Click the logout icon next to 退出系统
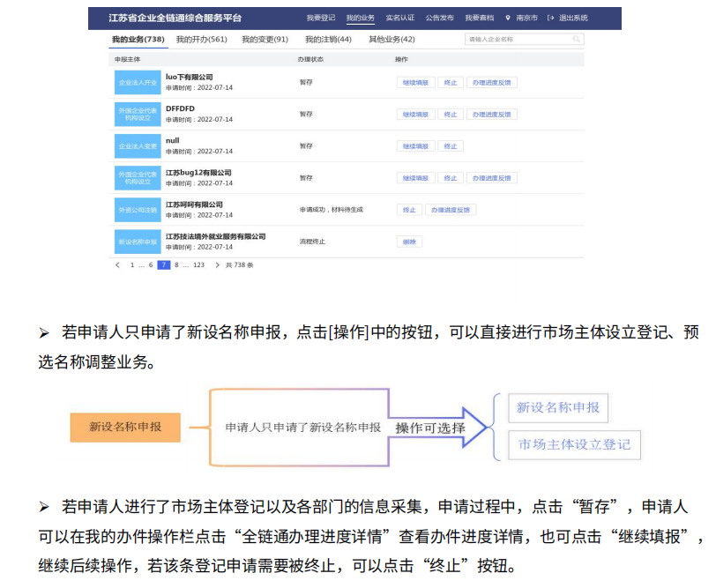 pyautogui.click(x=551, y=18)
